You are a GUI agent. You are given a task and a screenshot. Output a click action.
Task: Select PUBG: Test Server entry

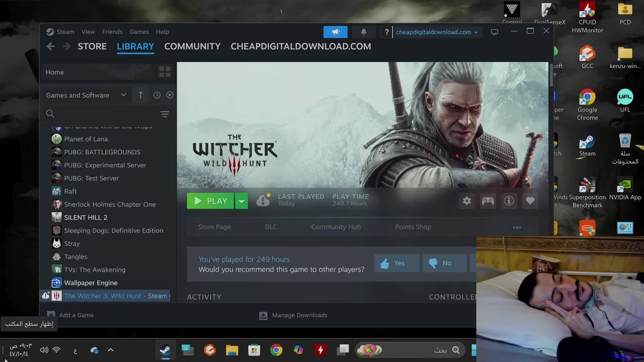pos(92,178)
